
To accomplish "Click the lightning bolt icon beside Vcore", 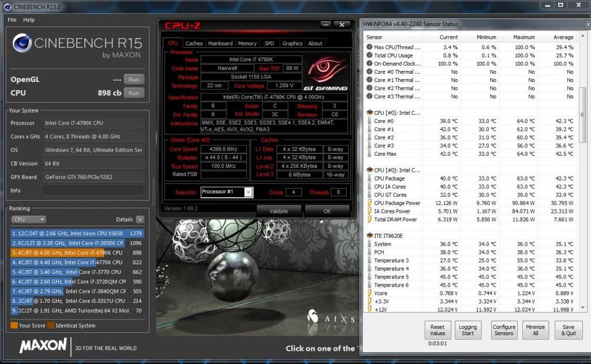I will click(x=369, y=293).
